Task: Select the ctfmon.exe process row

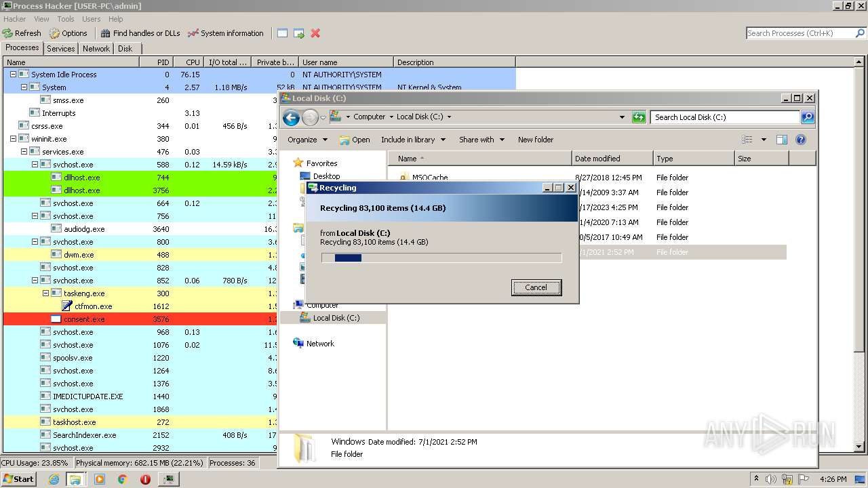Action: 141,306
